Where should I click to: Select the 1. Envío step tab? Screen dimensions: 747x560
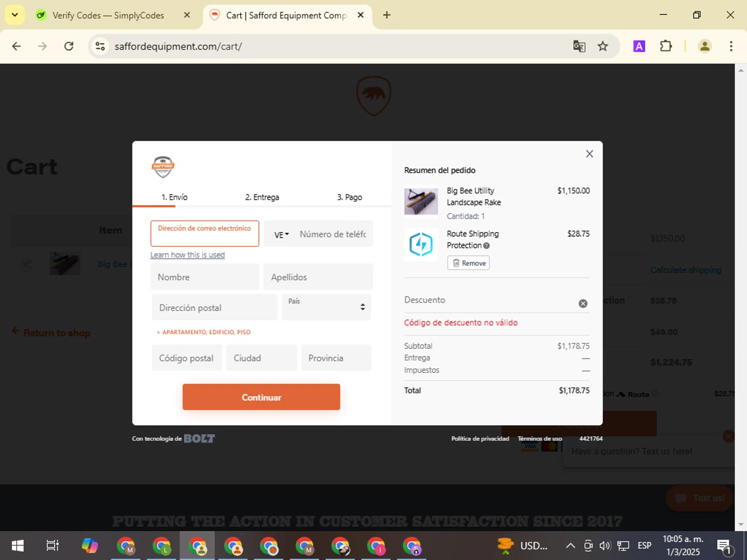175,197
